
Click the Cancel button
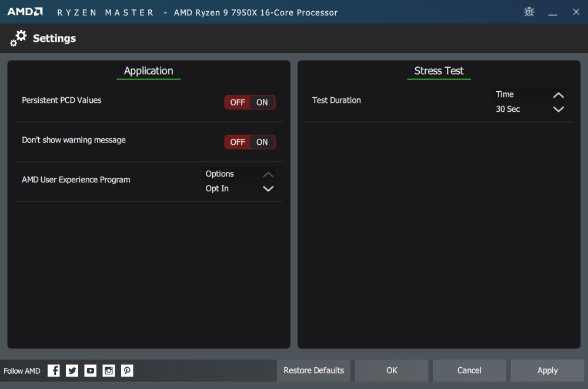[469, 371]
